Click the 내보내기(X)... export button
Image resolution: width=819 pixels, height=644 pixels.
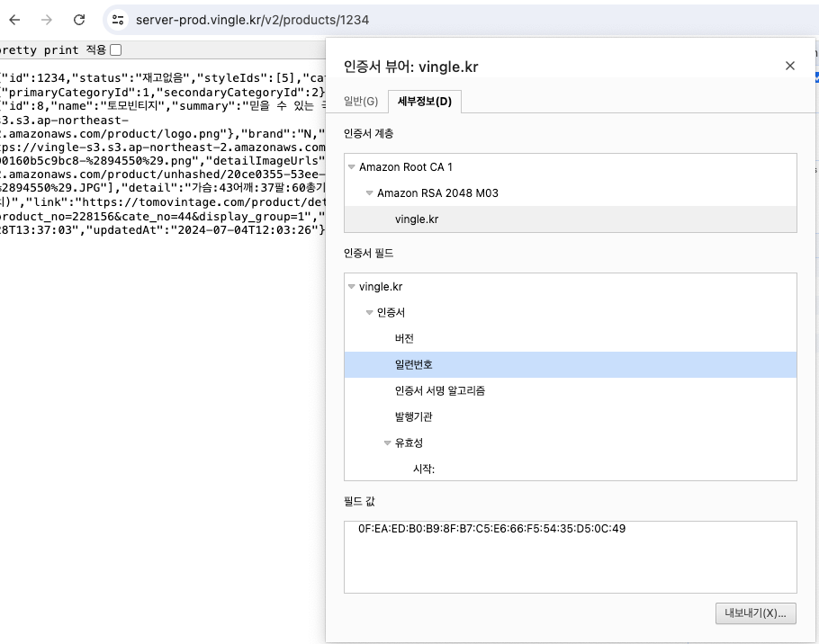(755, 613)
